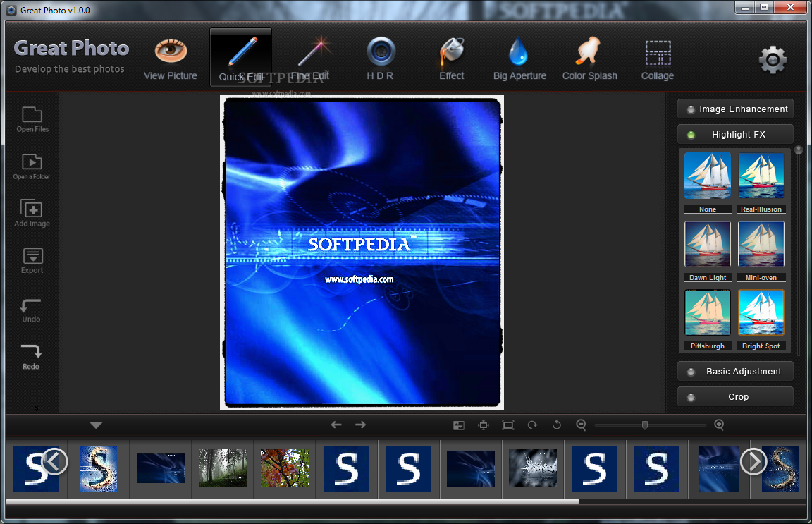Expand the Image Enhancement panel
The width and height of the screenshot is (812, 524).
click(735, 109)
